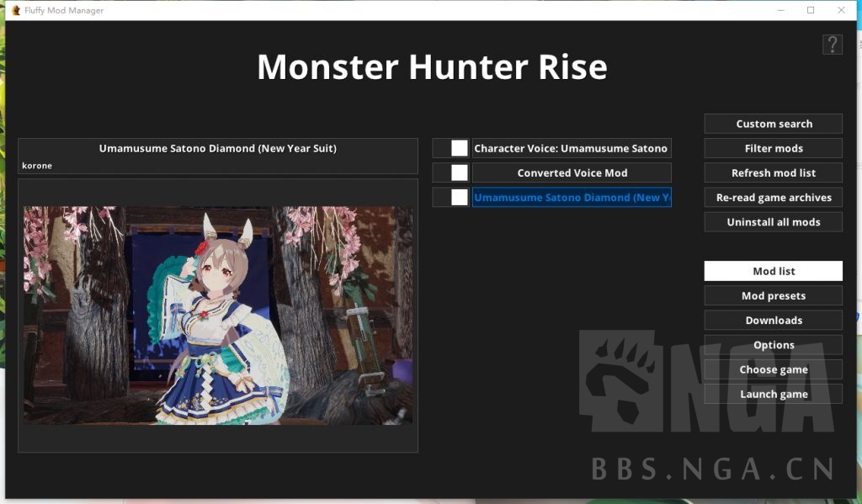Re-read game archives

coord(772,197)
